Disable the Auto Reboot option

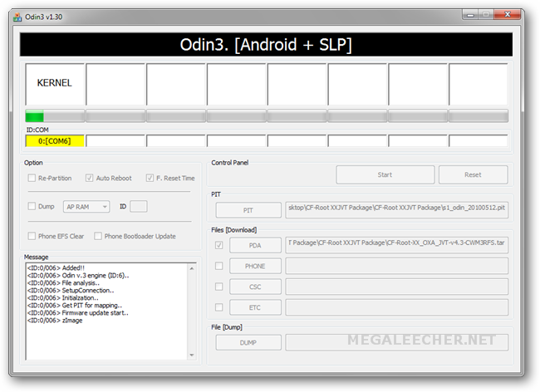(x=89, y=178)
